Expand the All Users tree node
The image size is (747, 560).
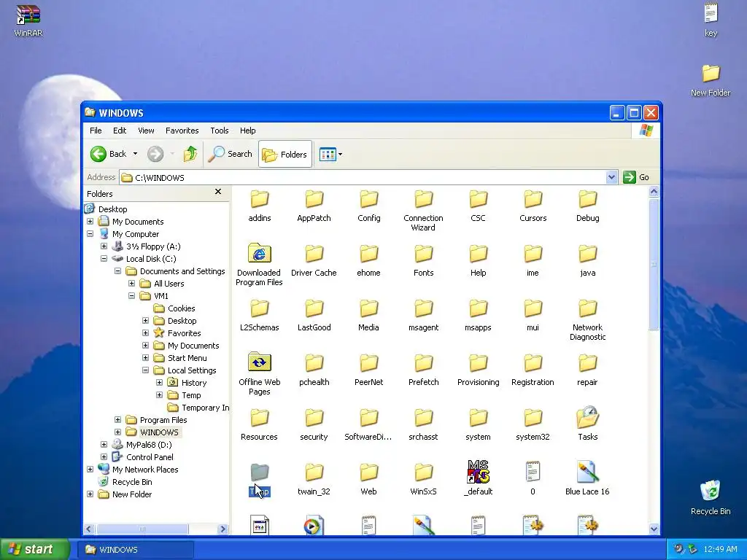(131, 284)
